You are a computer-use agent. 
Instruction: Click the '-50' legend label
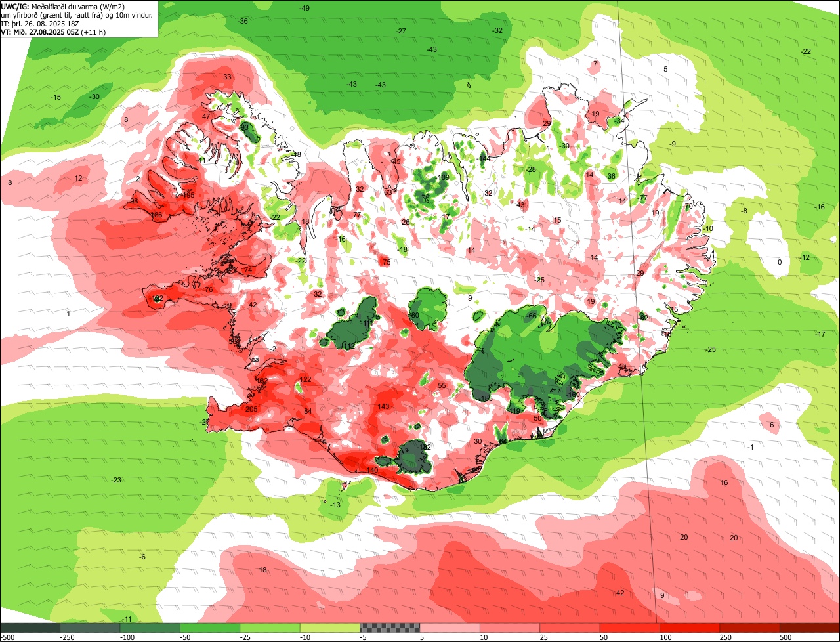pos(186,637)
